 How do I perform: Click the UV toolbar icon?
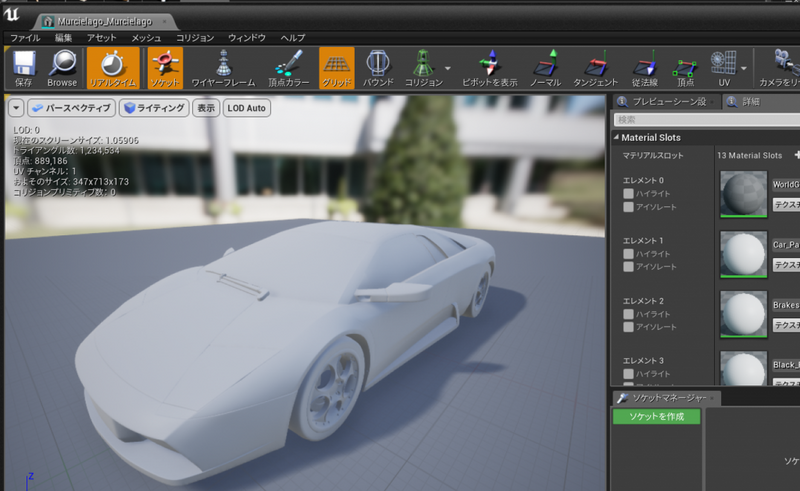tap(724, 68)
